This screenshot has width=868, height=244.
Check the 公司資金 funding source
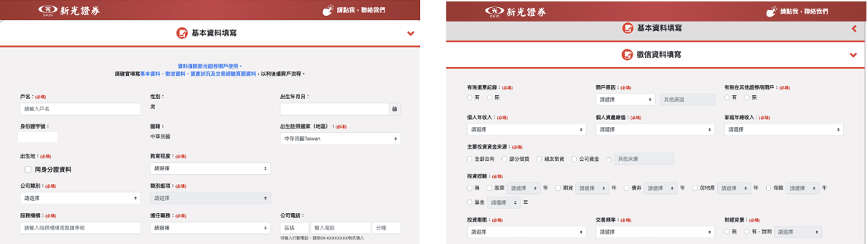coord(574,159)
